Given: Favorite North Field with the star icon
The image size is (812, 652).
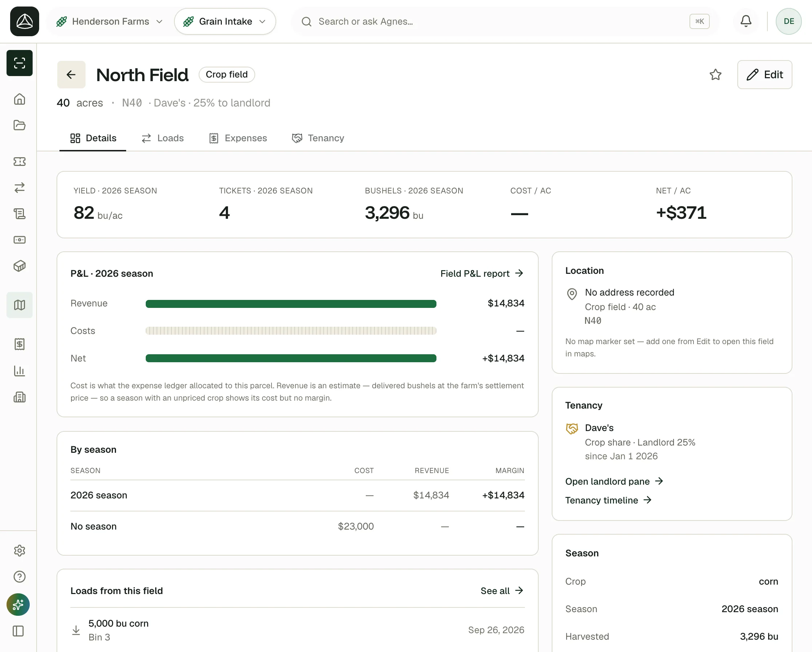Looking at the screenshot, I should (716, 75).
